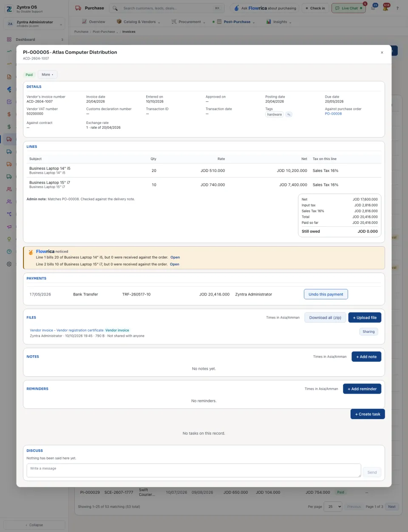Click Ask Flowrica about purchasing
The height and width of the screenshot is (532, 408).
[x=265, y=8]
